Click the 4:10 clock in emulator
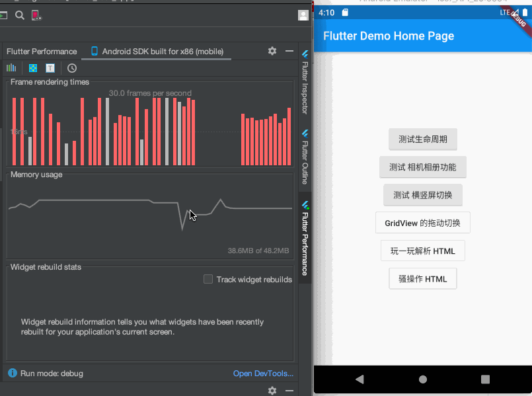The height and width of the screenshot is (396, 532). coord(326,13)
